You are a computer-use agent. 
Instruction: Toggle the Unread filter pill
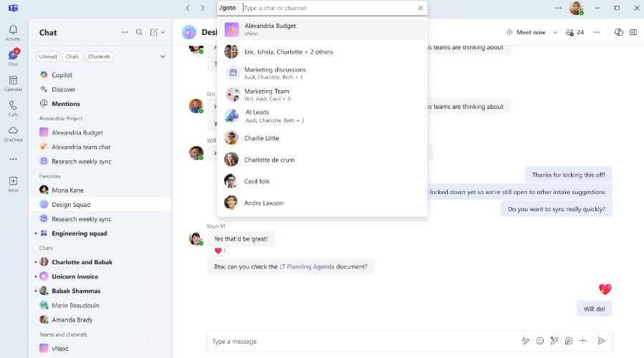pos(48,57)
